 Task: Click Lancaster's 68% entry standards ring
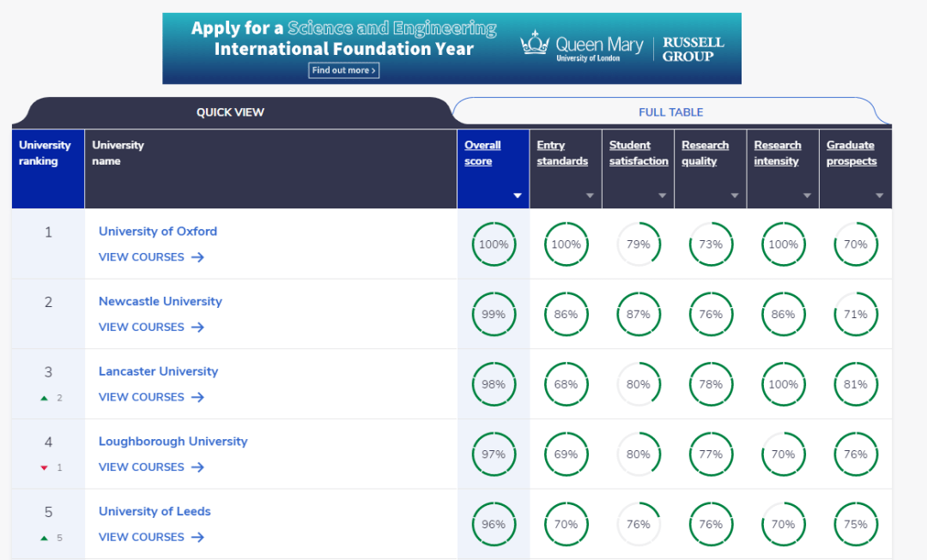(566, 384)
